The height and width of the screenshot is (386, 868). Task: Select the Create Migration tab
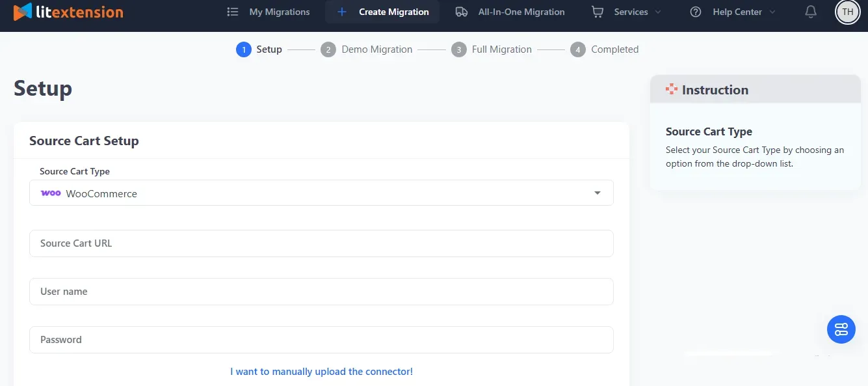tap(382, 12)
